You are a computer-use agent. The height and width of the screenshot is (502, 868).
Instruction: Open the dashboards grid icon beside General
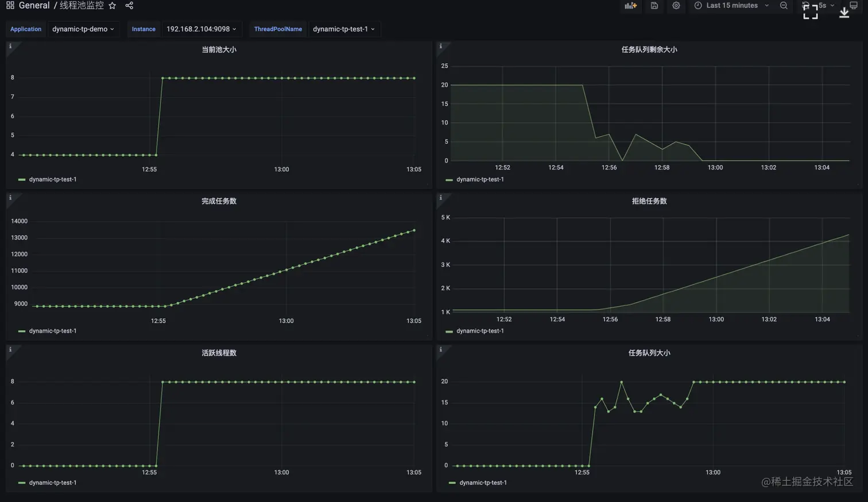click(x=10, y=5)
